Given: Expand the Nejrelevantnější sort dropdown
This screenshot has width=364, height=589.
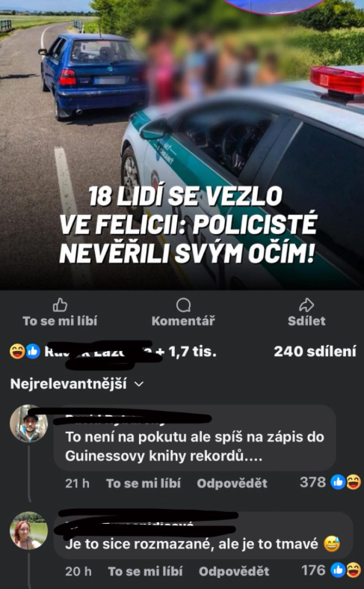Looking at the screenshot, I should (x=77, y=384).
